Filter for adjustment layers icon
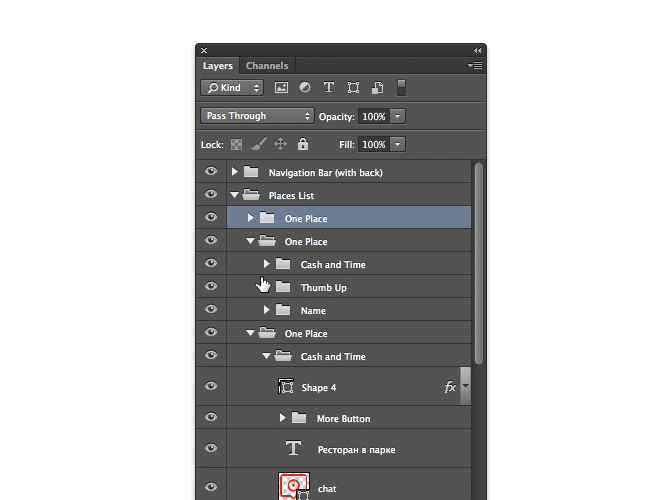 pyautogui.click(x=304, y=88)
